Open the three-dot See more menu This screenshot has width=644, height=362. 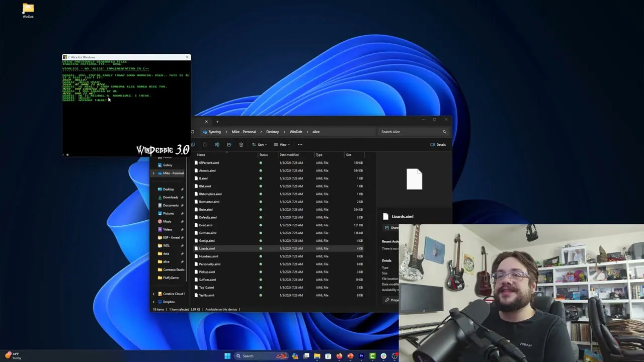(x=300, y=145)
